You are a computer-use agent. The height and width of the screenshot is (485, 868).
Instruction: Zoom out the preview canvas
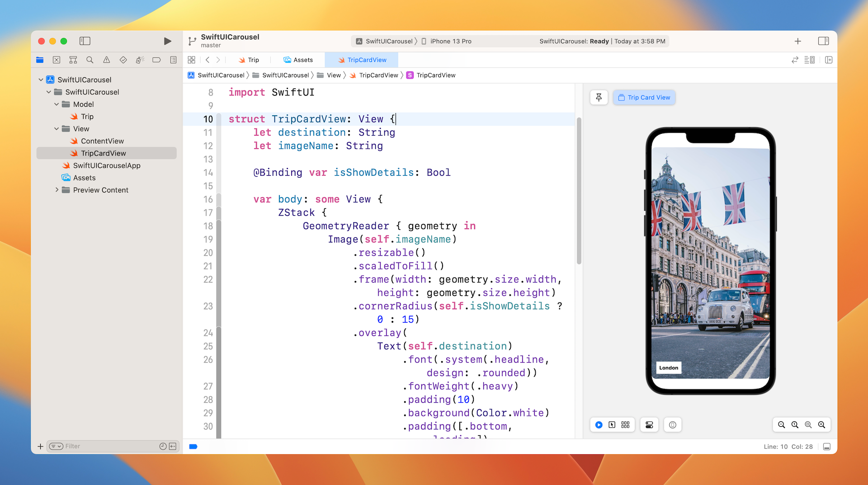[781, 425]
